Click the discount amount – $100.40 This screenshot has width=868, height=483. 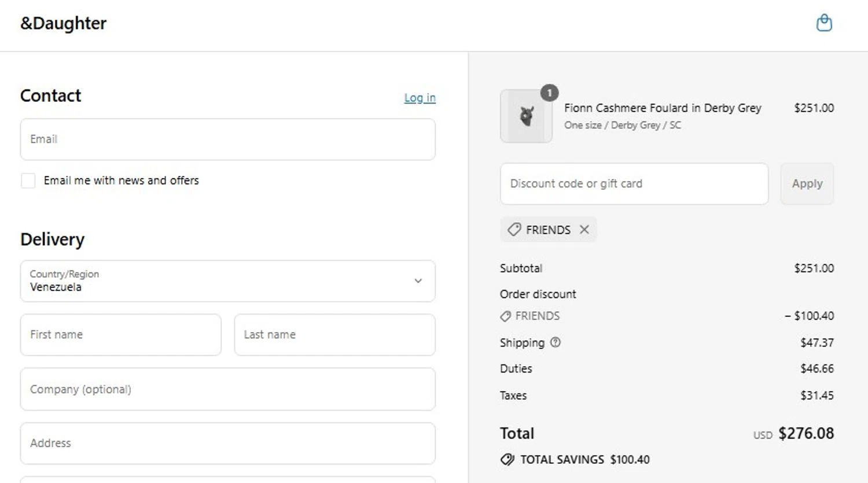[x=809, y=316]
